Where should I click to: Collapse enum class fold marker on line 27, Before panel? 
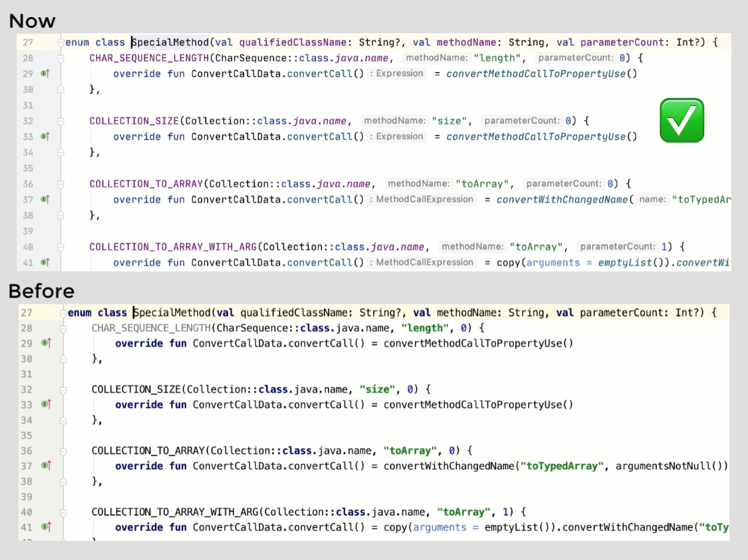click(x=63, y=313)
